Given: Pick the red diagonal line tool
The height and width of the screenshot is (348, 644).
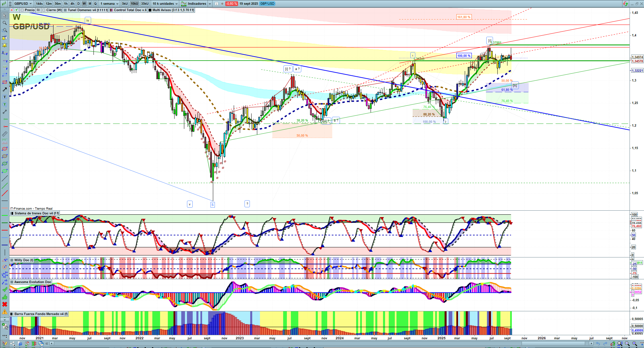Looking at the screenshot, I should tap(5, 193).
